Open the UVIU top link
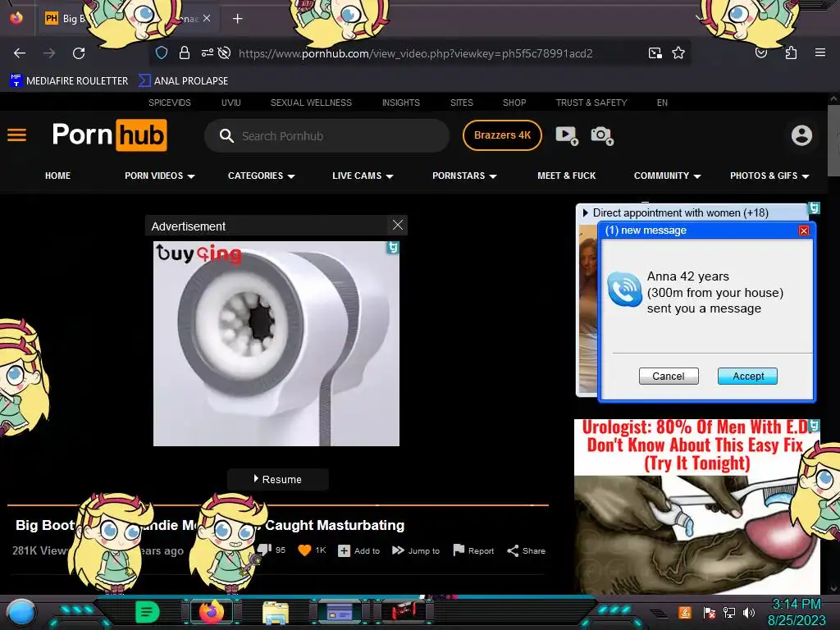Viewport: 840px width, 630px height. [x=231, y=103]
